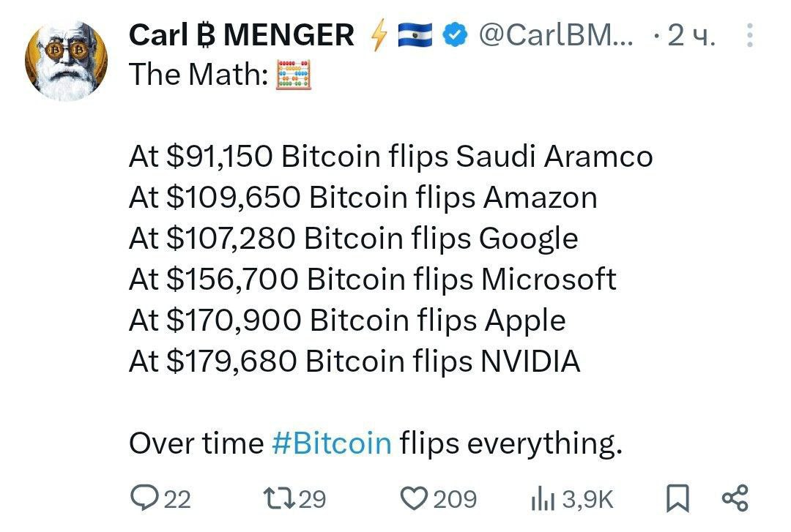Open the @CarlBM... handle link
791x532 pixels.
tap(555, 35)
